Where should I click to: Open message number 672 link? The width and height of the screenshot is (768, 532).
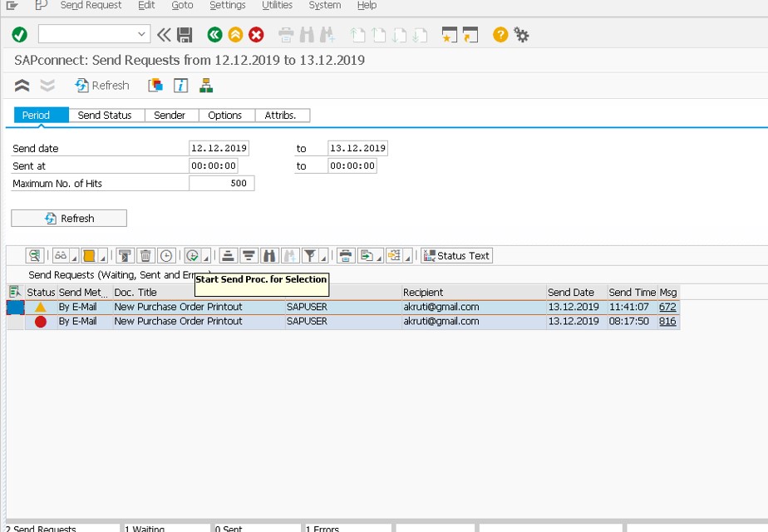[x=667, y=308]
